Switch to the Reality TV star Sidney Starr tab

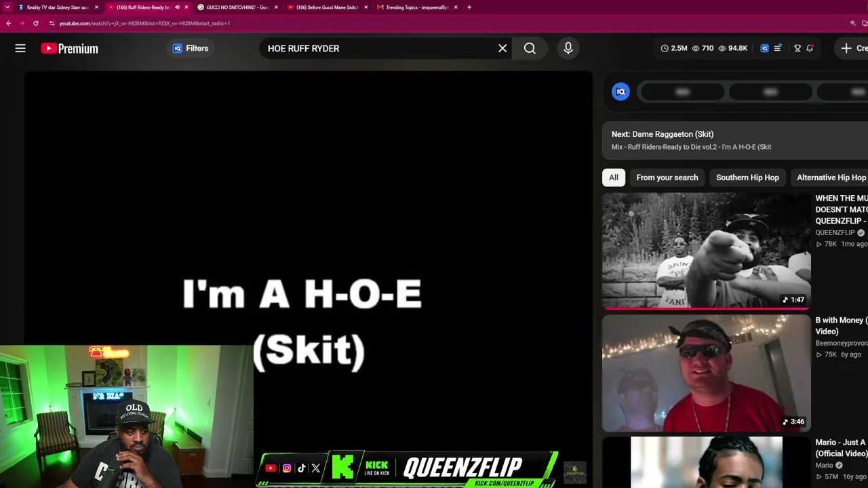pyautogui.click(x=58, y=7)
